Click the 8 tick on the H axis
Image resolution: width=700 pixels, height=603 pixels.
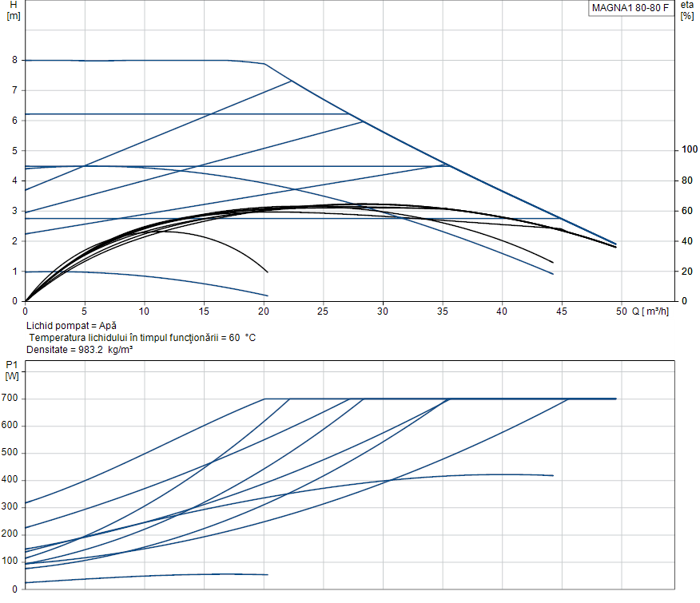pos(14,60)
